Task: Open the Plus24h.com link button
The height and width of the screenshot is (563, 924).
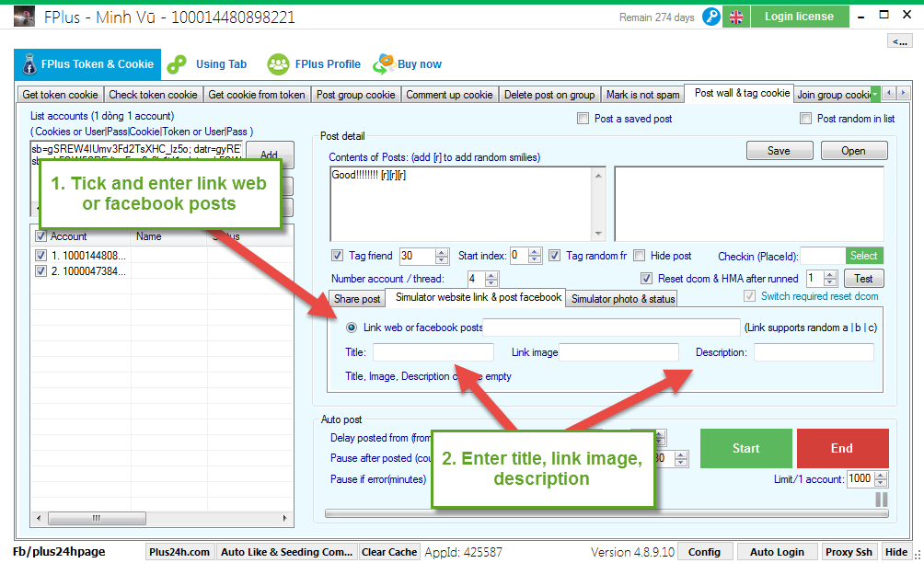Action: click(x=179, y=552)
